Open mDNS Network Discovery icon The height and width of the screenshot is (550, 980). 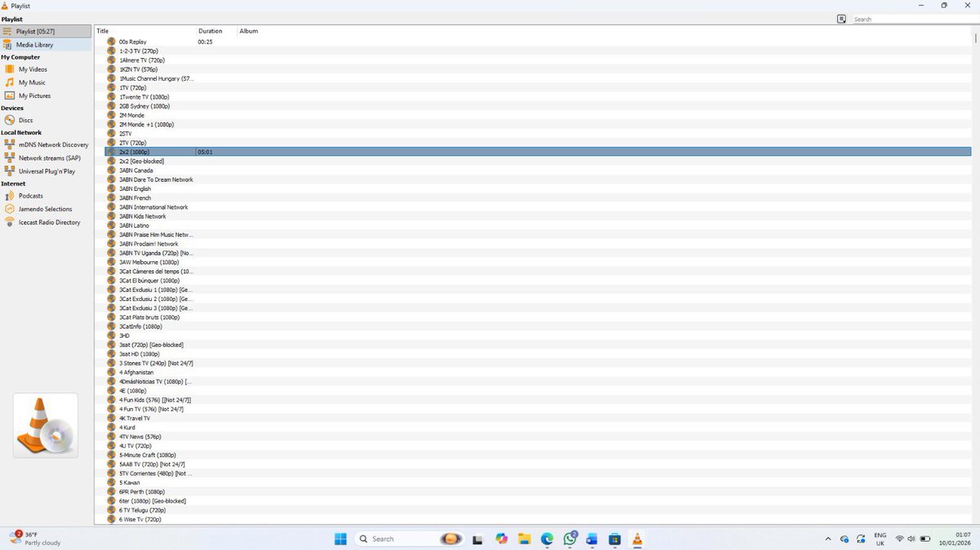10,144
